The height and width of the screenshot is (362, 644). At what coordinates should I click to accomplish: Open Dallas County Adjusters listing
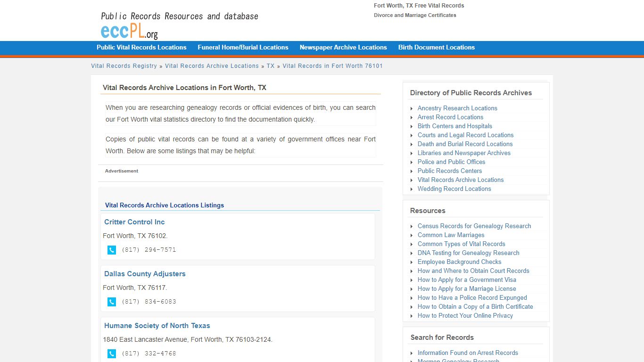(145, 274)
